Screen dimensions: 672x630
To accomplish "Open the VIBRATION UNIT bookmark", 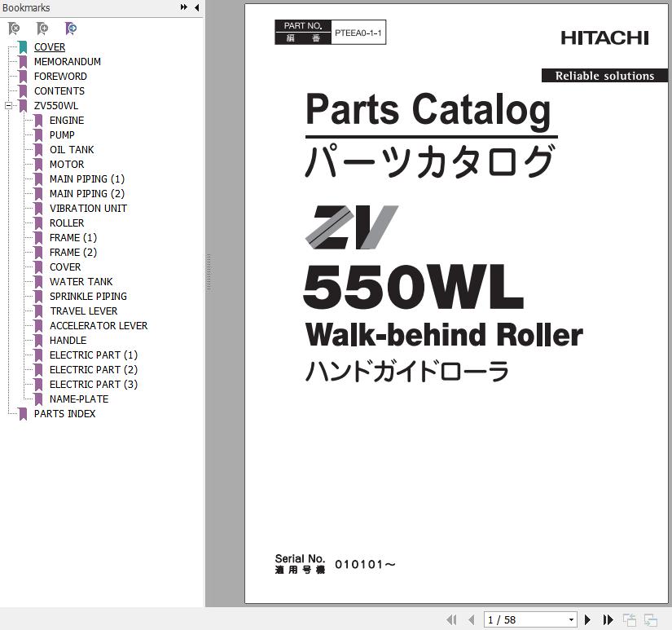I will 88,209.
